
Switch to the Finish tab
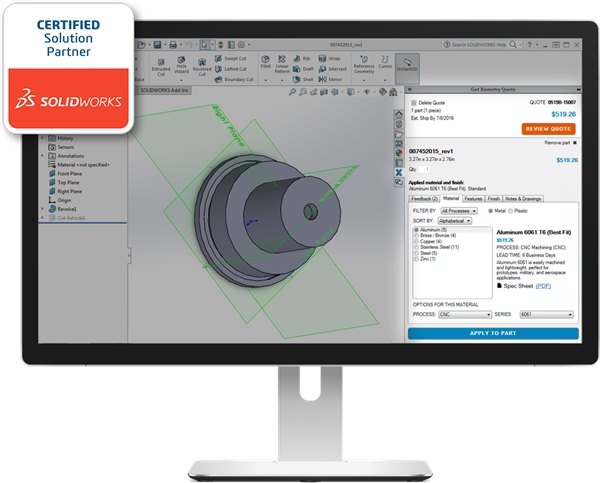pyautogui.click(x=495, y=200)
